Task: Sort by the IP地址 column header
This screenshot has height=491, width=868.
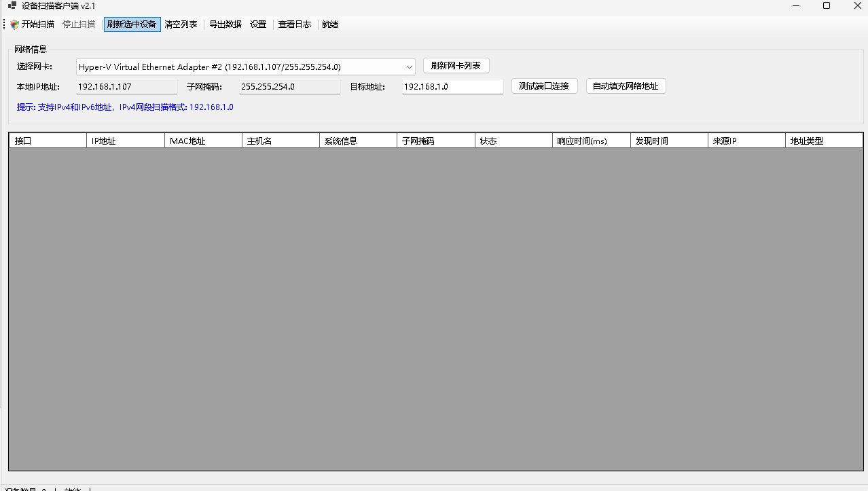Action: pos(126,141)
